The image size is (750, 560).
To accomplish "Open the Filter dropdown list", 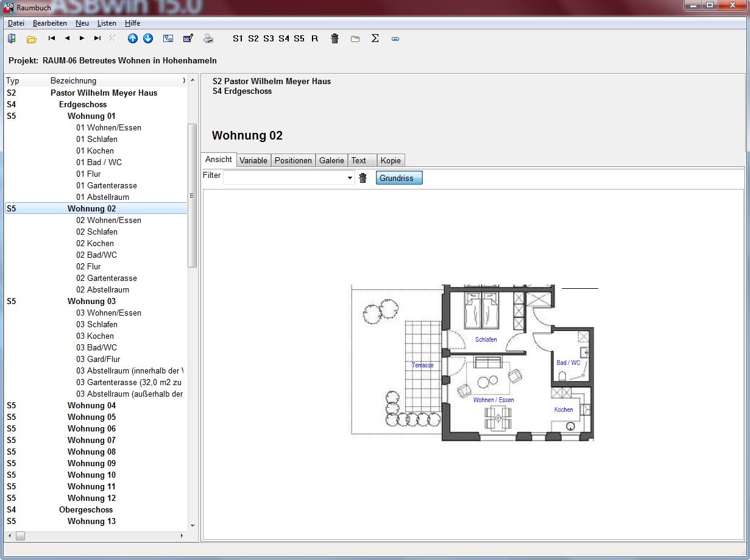I will click(x=350, y=178).
